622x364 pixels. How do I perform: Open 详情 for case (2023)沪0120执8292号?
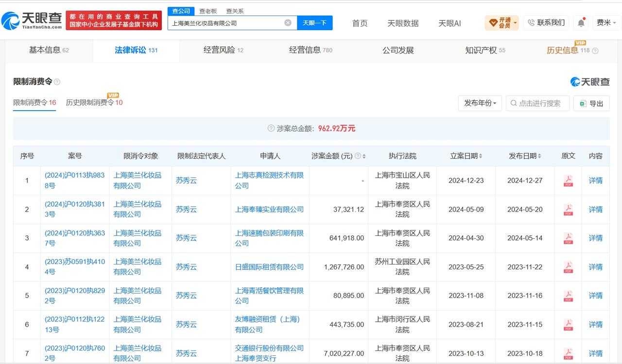click(x=596, y=296)
